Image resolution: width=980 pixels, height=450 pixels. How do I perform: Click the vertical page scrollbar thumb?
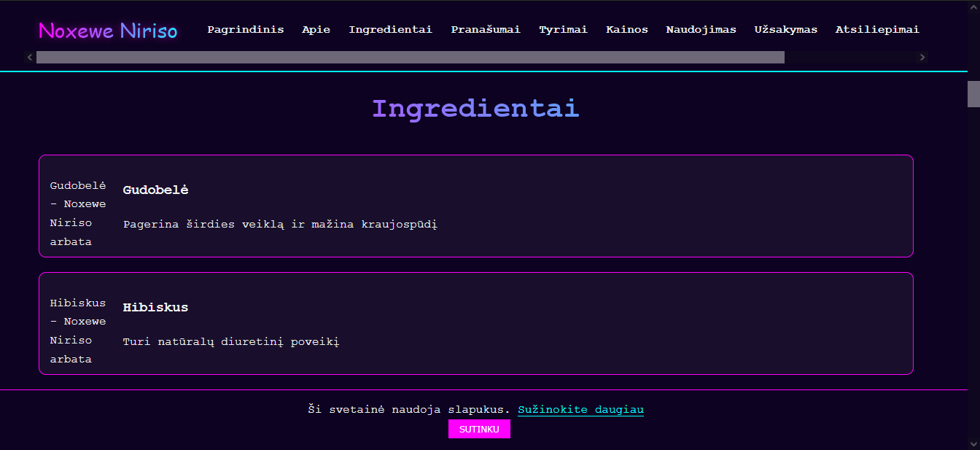tap(973, 94)
